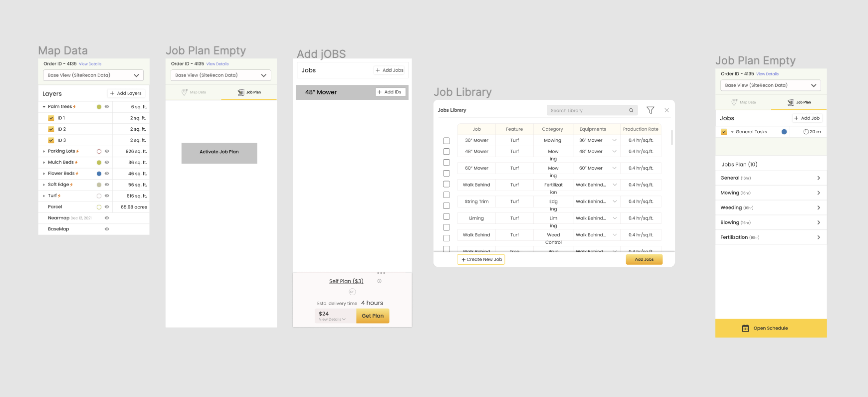Click the Search Library input field
This screenshot has height=397, width=868.
point(586,110)
